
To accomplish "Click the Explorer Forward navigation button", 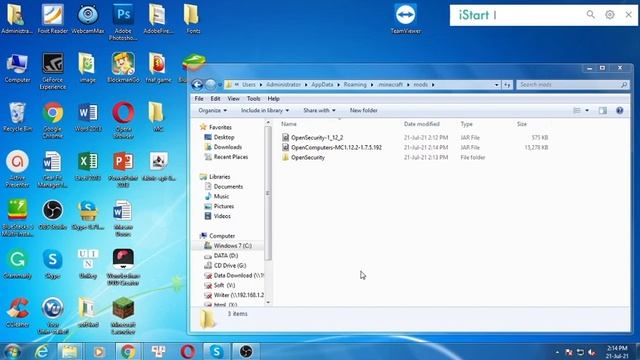I will click(210, 84).
